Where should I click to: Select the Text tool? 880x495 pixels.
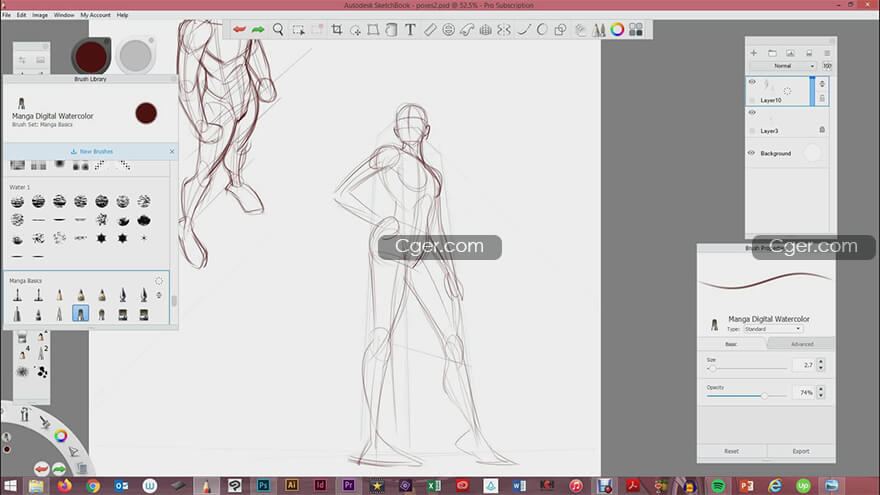[410, 29]
